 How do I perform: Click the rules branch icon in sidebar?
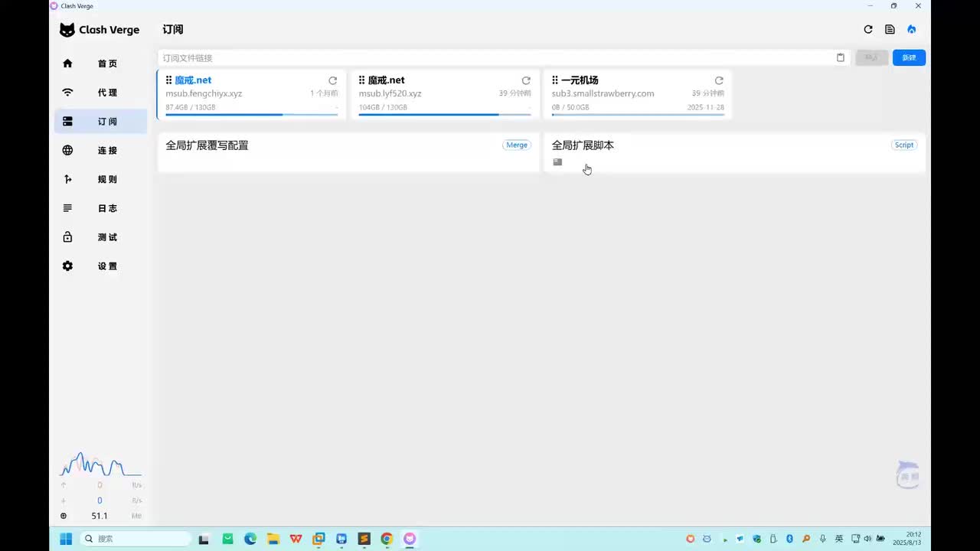(x=67, y=179)
